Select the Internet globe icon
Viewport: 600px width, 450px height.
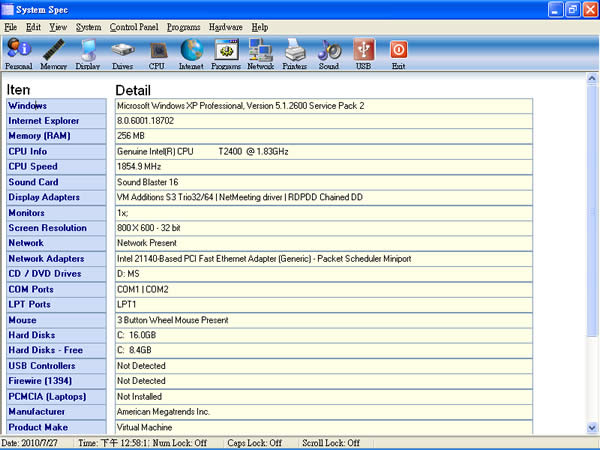click(191, 54)
